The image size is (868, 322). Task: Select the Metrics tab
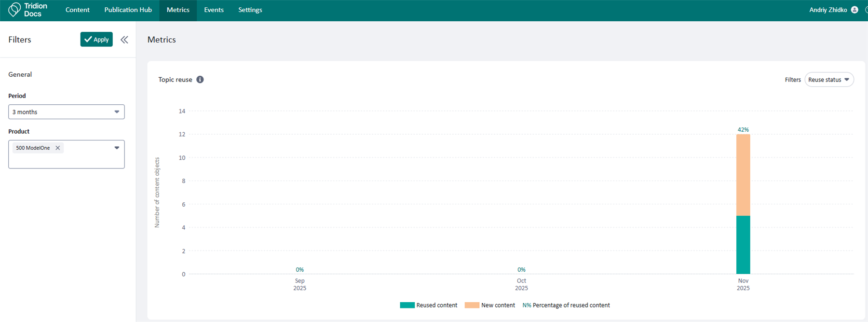pos(178,10)
